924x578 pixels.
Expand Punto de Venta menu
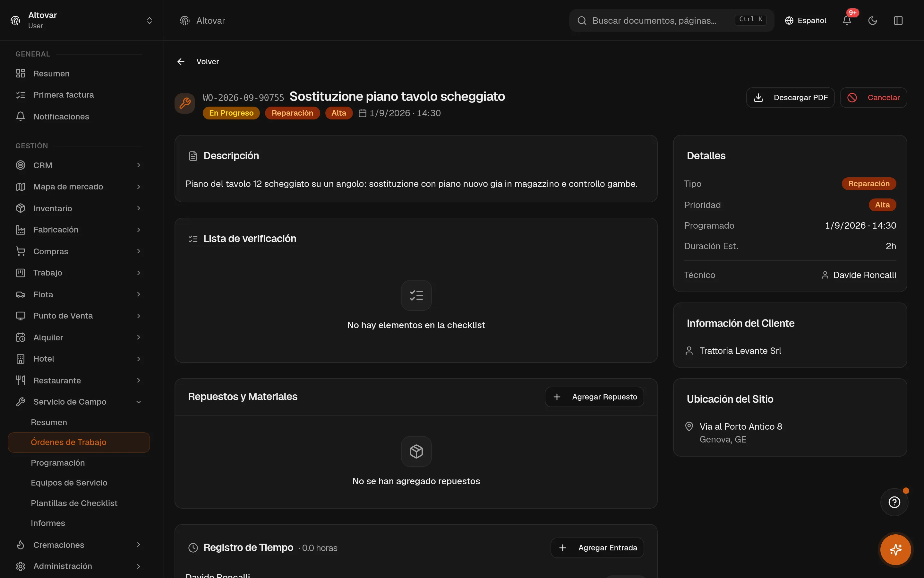tap(79, 316)
